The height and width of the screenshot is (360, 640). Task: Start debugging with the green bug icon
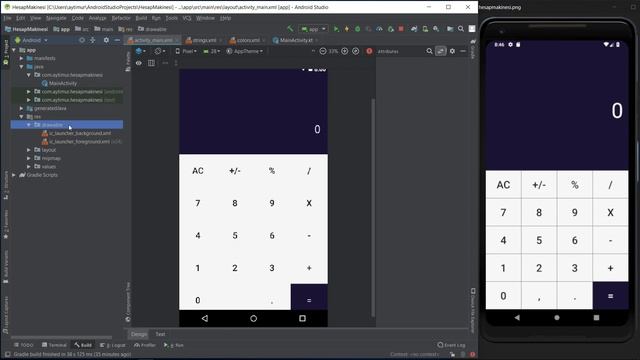(358, 29)
